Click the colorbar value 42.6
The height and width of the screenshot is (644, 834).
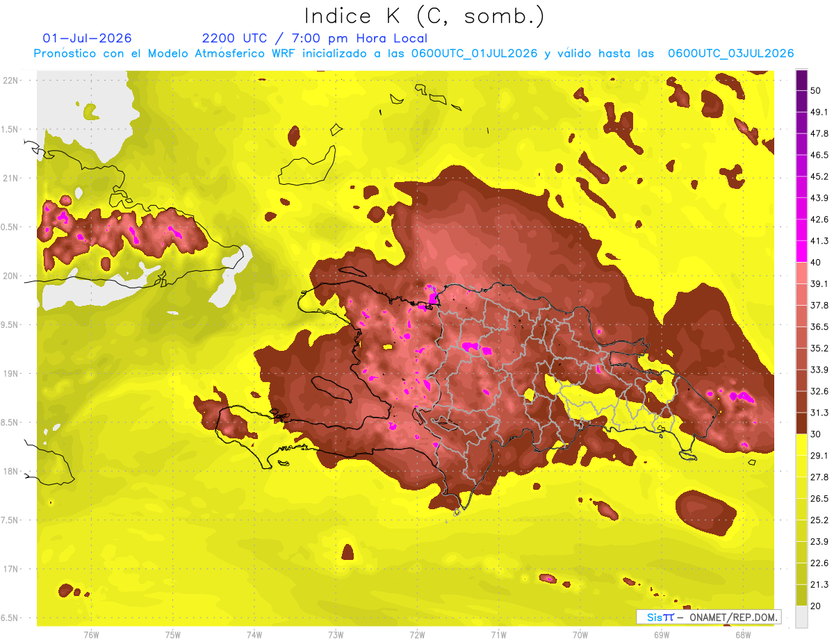click(819, 220)
